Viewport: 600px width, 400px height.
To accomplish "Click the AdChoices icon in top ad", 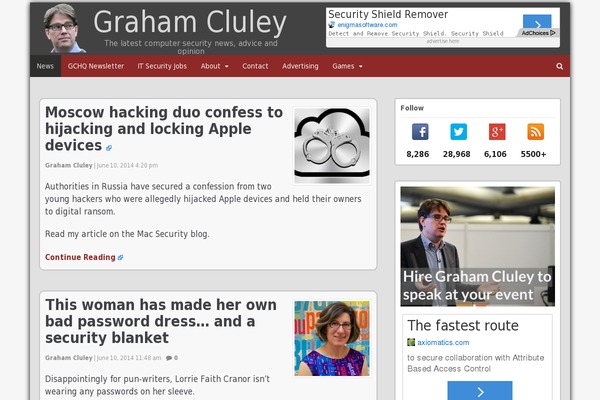I will click(538, 33).
